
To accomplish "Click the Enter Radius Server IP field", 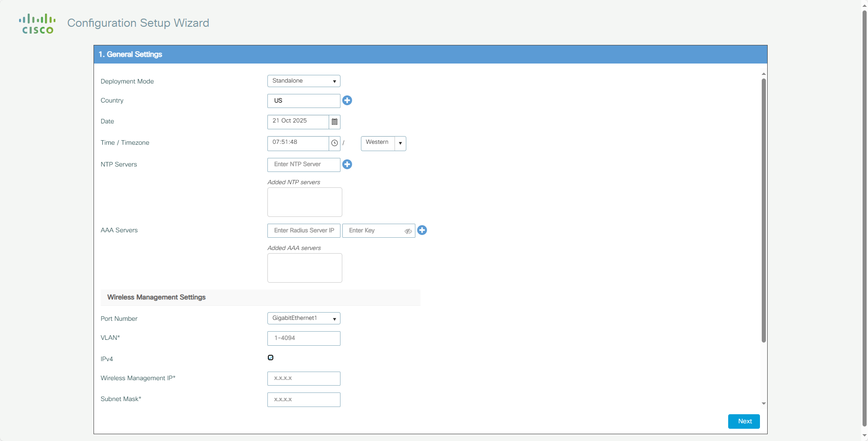I will (304, 230).
